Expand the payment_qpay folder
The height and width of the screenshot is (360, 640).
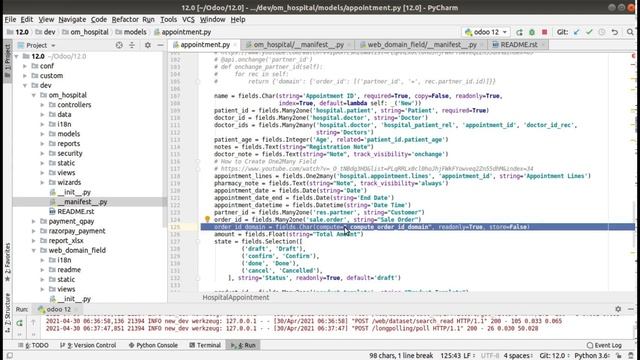(x=33, y=221)
